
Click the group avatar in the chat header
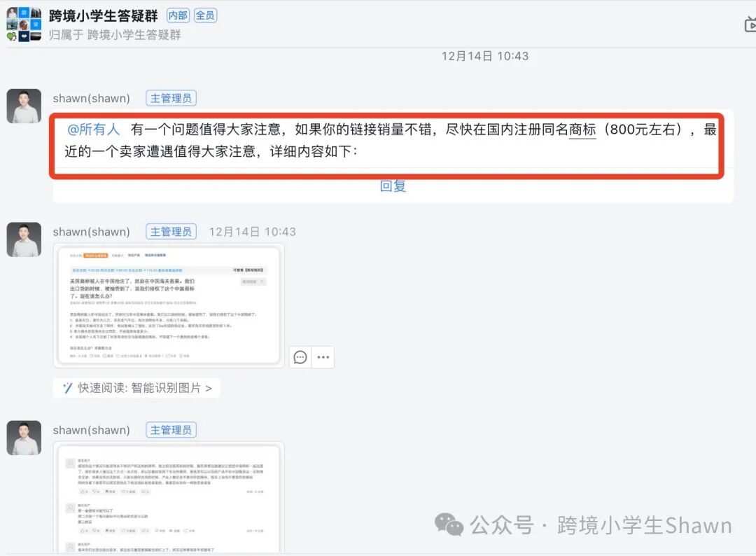[24, 21]
